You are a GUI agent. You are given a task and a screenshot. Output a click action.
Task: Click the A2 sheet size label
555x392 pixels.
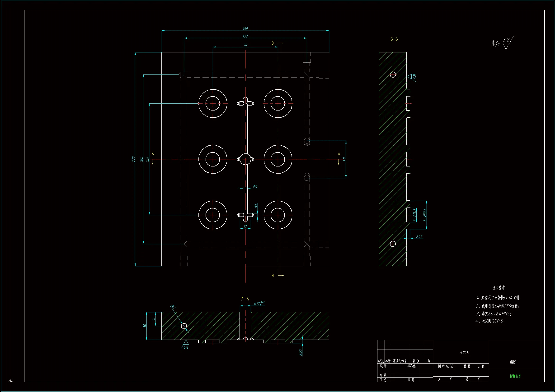coord(11,380)
